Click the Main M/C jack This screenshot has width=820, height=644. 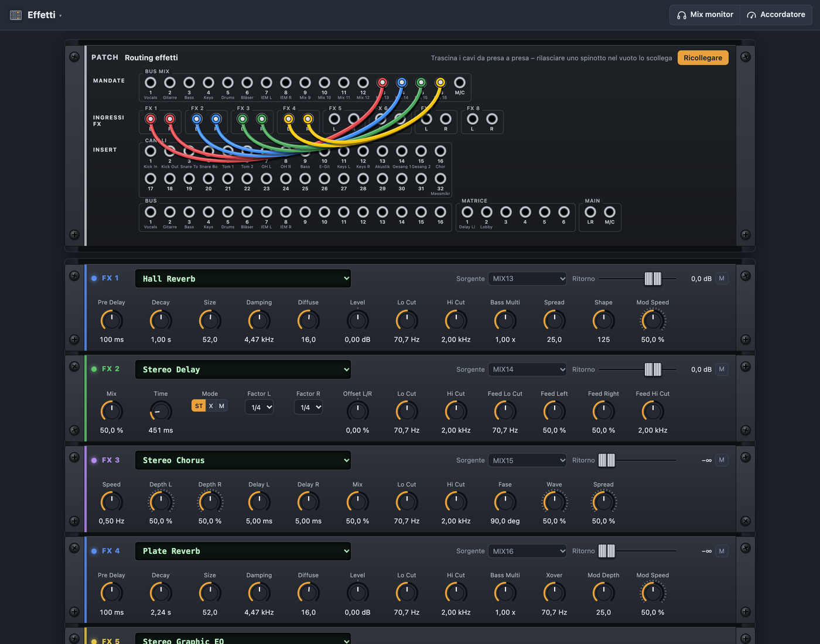click(x=610, y=212)
